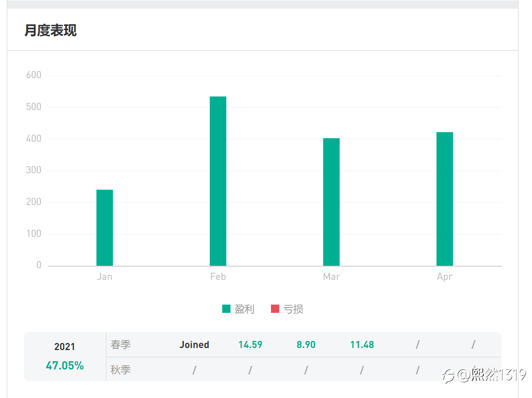Click the 盈利 legend label

tap(244, 309)
